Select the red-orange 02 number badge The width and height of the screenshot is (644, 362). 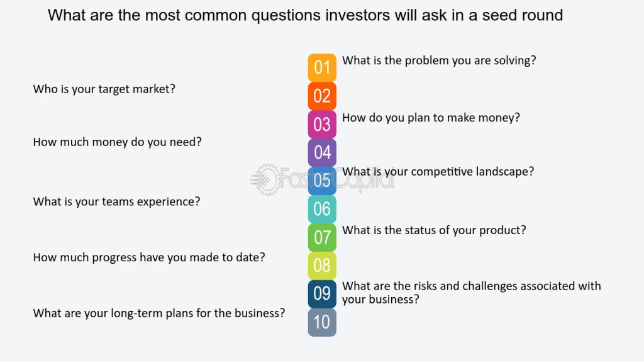point(322,96)
